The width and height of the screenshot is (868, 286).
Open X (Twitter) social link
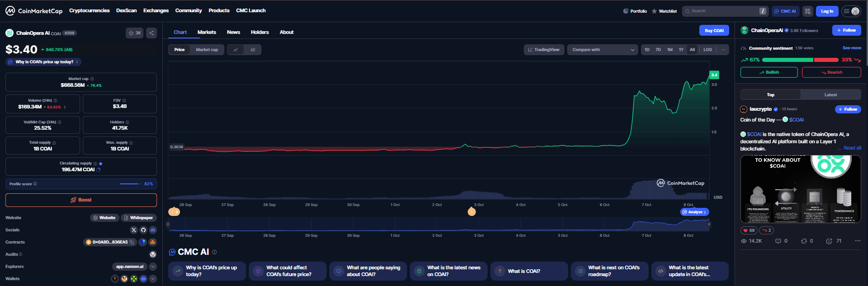(133, 230)
